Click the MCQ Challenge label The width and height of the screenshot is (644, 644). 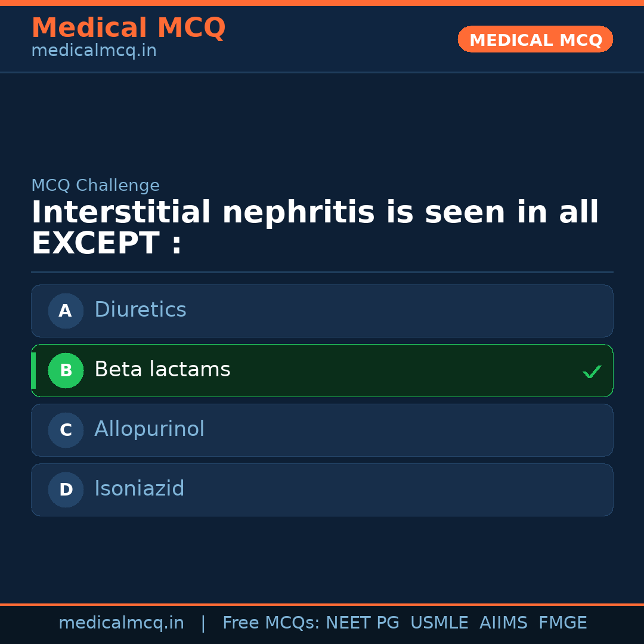click(95, 185)
